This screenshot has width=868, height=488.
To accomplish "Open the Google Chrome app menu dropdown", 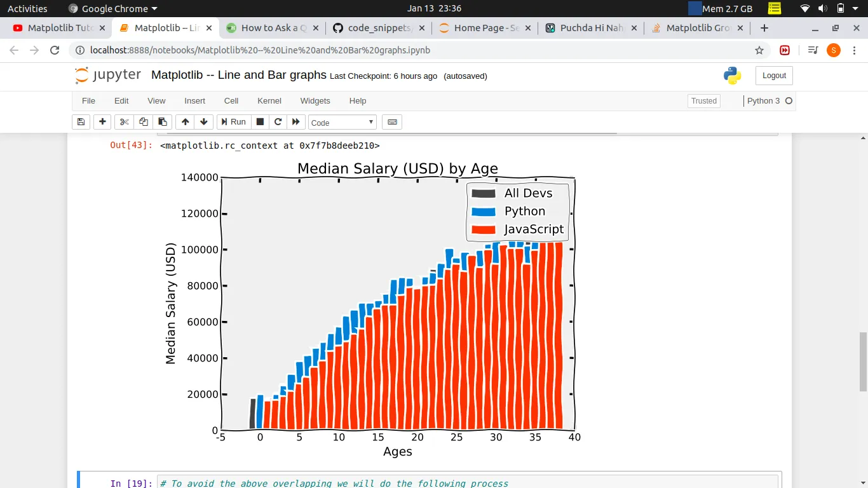I will 113,8.
